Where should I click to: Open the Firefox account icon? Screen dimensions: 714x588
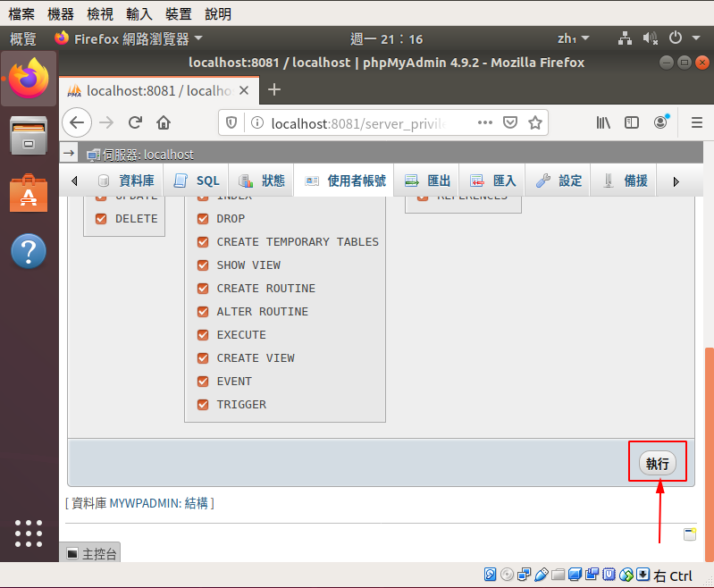click(660, 122)
